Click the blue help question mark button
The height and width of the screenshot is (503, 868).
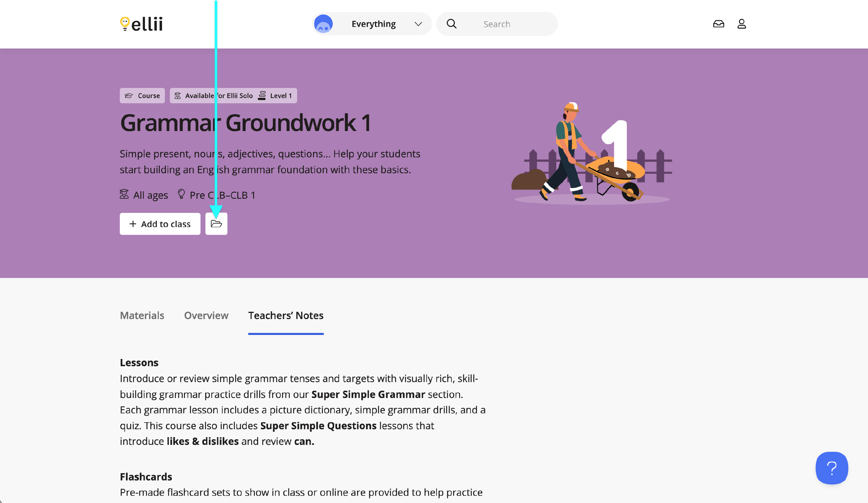pos(831,468)
